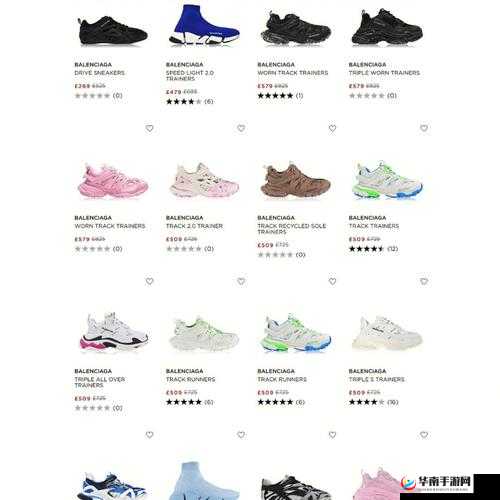
Task: Open the Drive Sneakers product link
Action: 99,73
